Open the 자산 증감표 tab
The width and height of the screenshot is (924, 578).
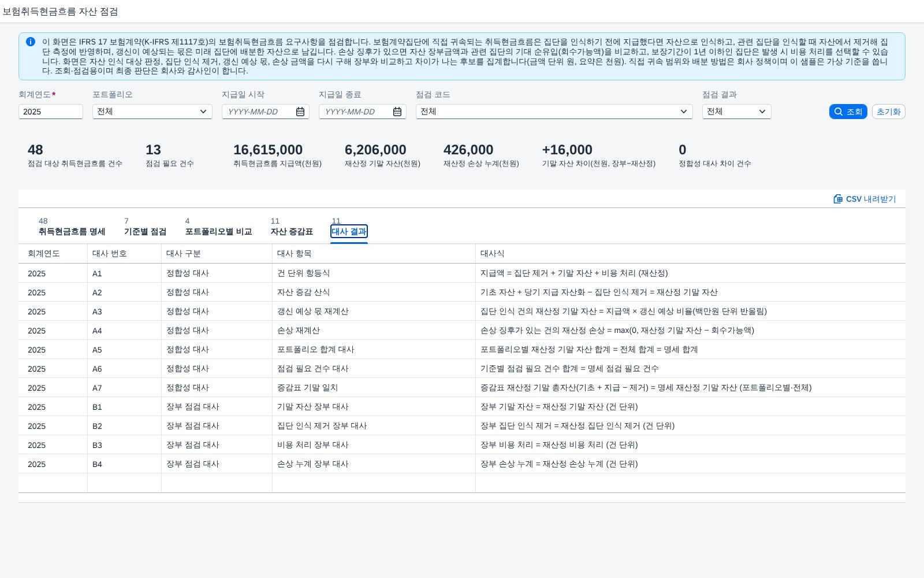click(292, 231)
